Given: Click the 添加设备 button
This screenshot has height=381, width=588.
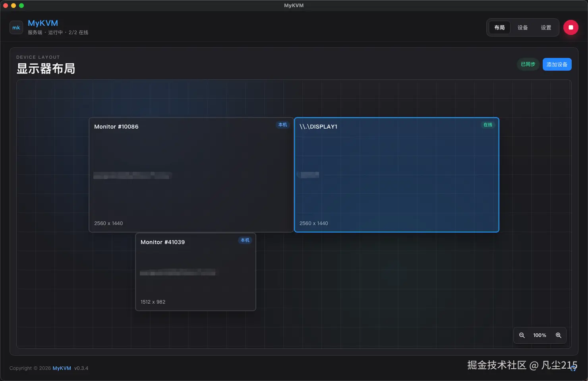Looking at the screenshot, I should pyautogui.click(x=557, y=64).
